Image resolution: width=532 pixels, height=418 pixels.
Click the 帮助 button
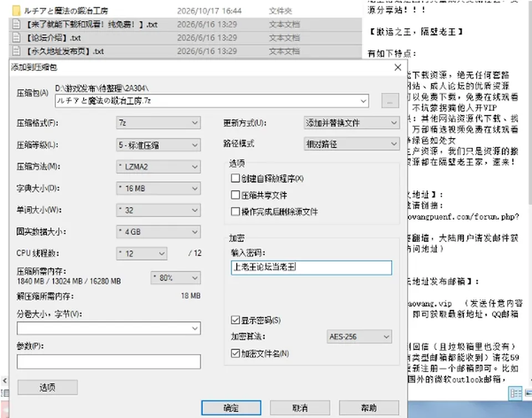369,408
